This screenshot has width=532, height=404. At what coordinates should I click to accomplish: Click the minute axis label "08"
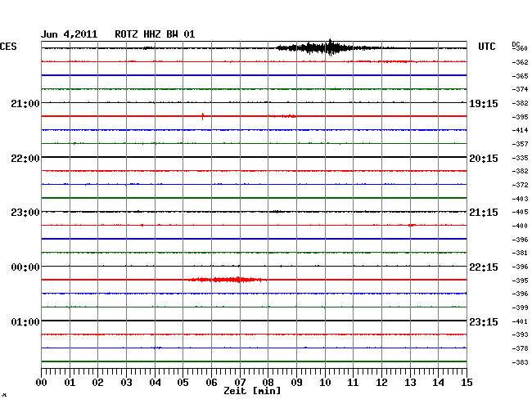coord(268,383)
